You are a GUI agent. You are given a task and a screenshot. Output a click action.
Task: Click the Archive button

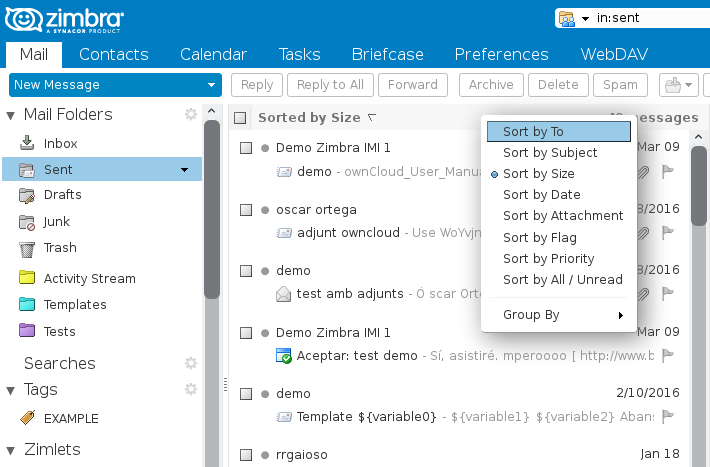click(491, 85)
